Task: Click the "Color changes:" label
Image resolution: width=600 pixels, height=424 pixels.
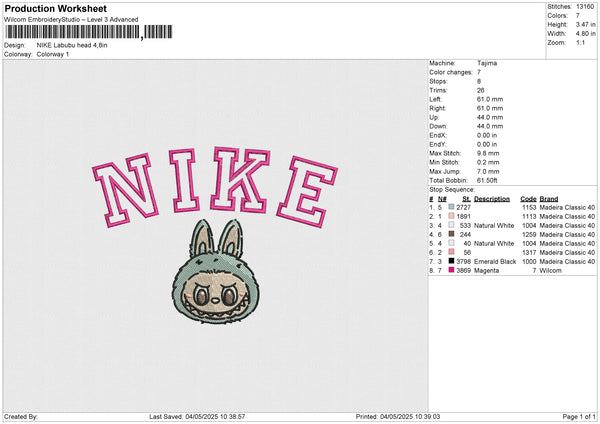Action: pos(451,72)
